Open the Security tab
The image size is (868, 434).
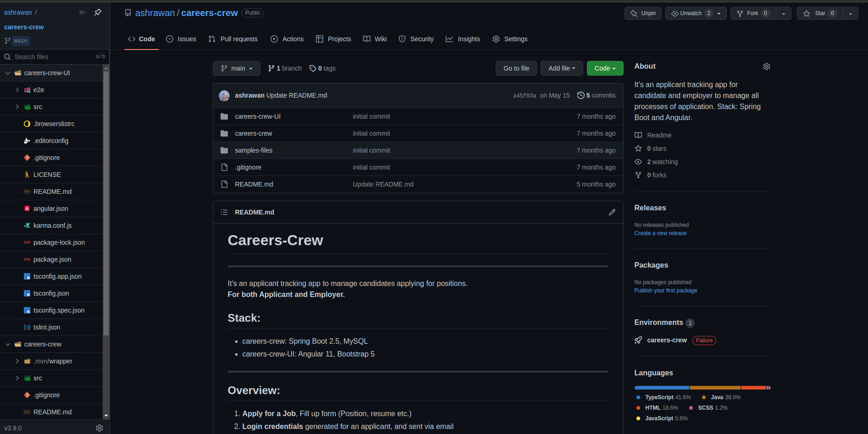click(x=416, y=39)
